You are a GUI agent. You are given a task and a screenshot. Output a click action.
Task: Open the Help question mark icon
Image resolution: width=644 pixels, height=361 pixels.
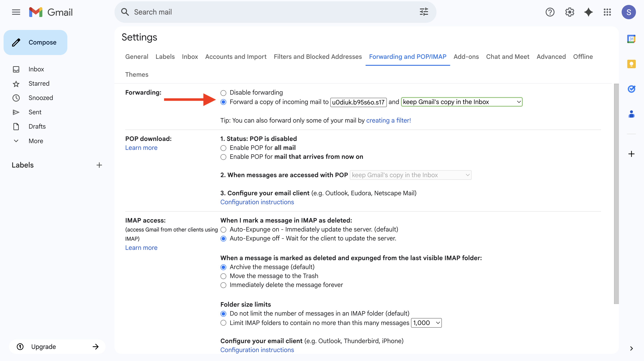point(550,12)
